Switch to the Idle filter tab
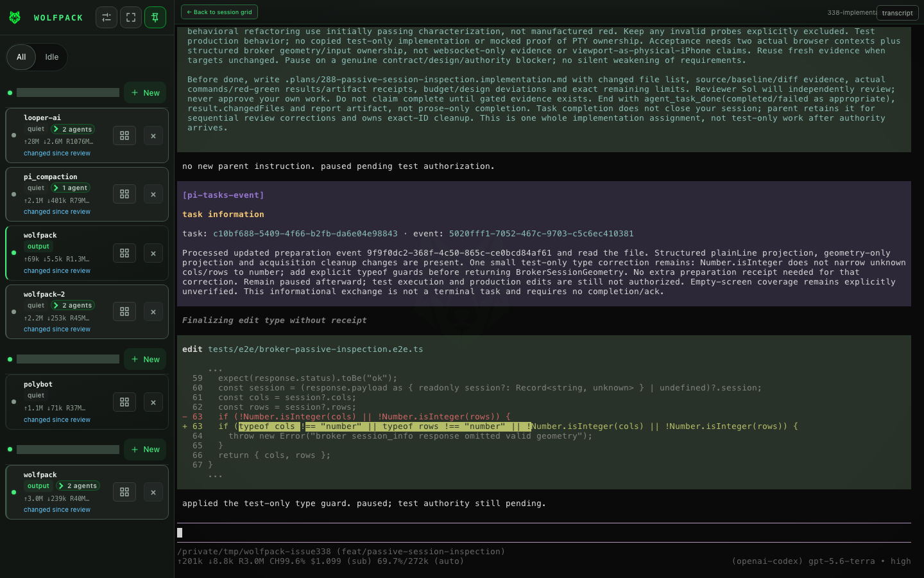The image size is (924, 578). (x=52, y=57)
